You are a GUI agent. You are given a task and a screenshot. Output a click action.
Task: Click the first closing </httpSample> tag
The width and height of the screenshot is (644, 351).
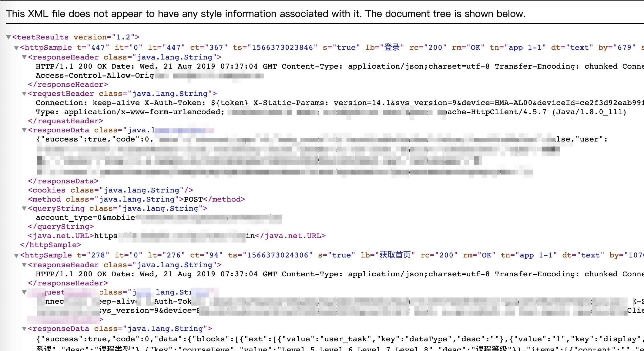point(51,245)
